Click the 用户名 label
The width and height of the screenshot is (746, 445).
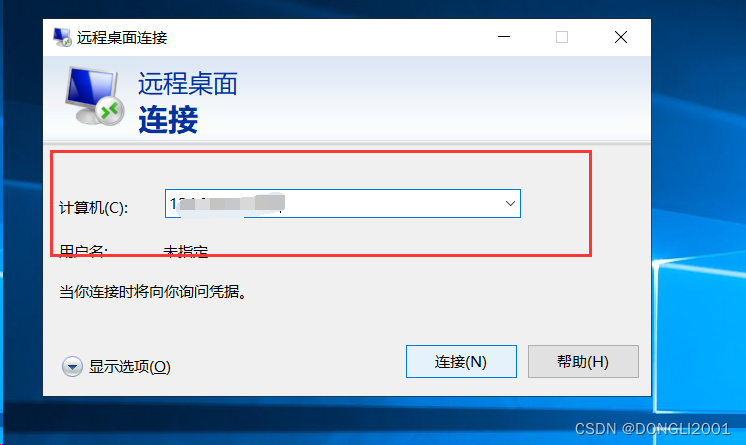(x=83, y=250)
